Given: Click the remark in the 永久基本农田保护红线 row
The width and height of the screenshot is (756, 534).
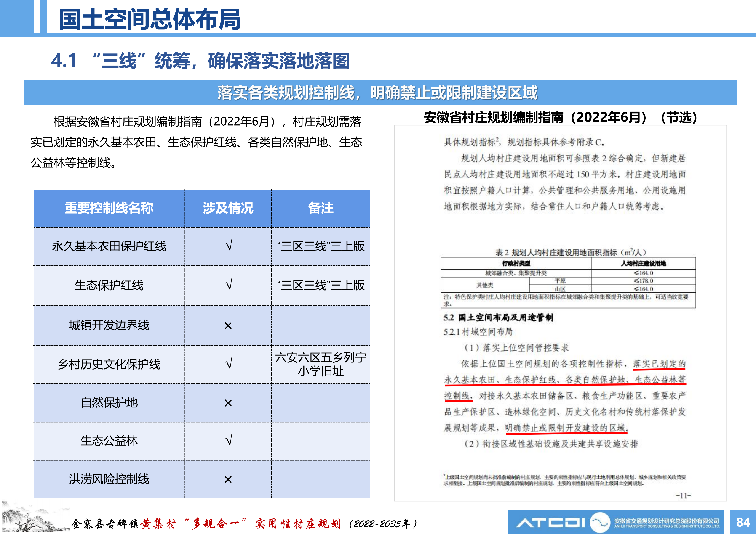Looking at the screenshot, I should [321, 246].
